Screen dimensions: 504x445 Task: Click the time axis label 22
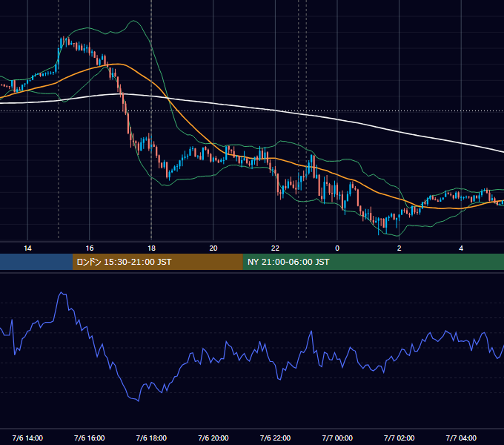coord(275,248)
